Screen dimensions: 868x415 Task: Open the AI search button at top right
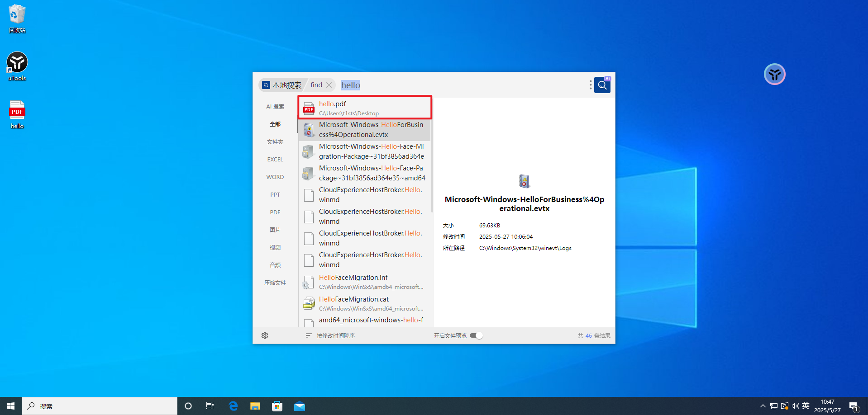click(602, 85)
